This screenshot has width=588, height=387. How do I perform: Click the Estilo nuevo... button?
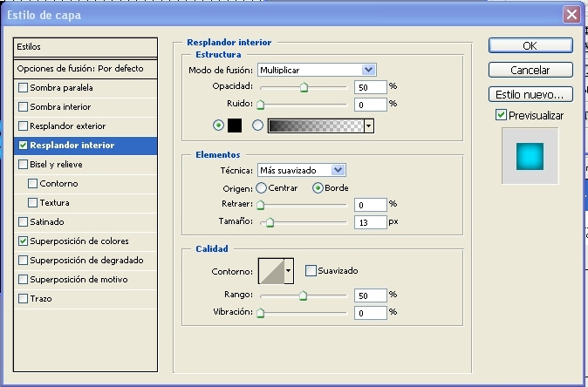coord(530,94)
